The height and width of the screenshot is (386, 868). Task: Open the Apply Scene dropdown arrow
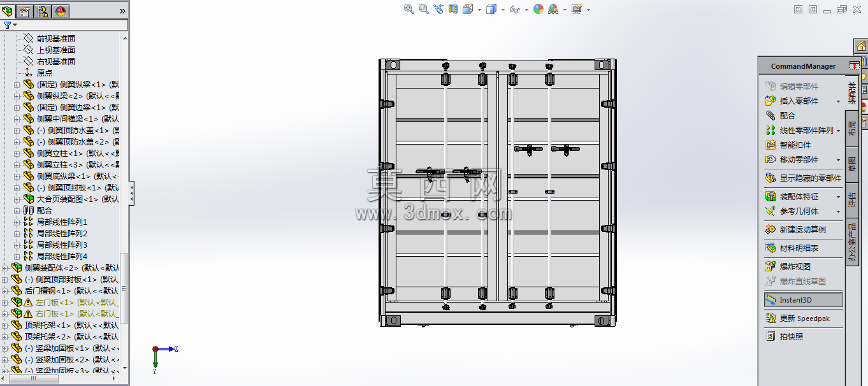click(565, 10)
